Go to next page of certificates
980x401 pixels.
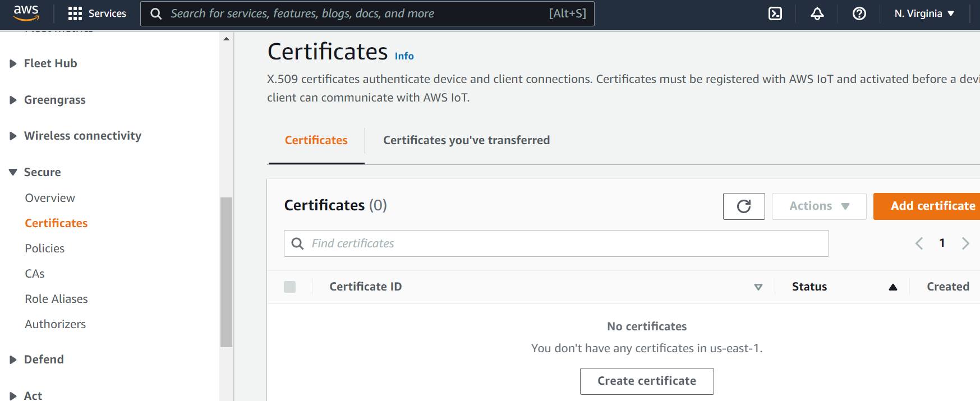(965, 243)
